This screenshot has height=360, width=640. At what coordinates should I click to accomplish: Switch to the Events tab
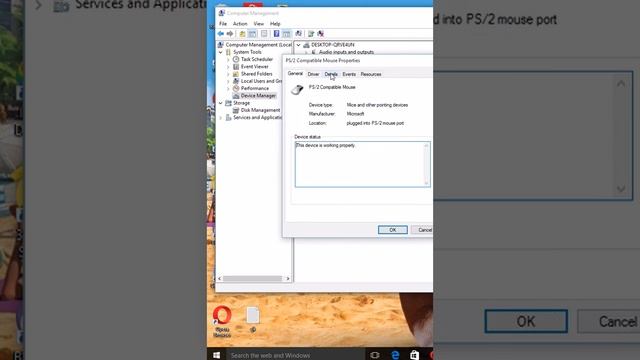coord(349,74)
